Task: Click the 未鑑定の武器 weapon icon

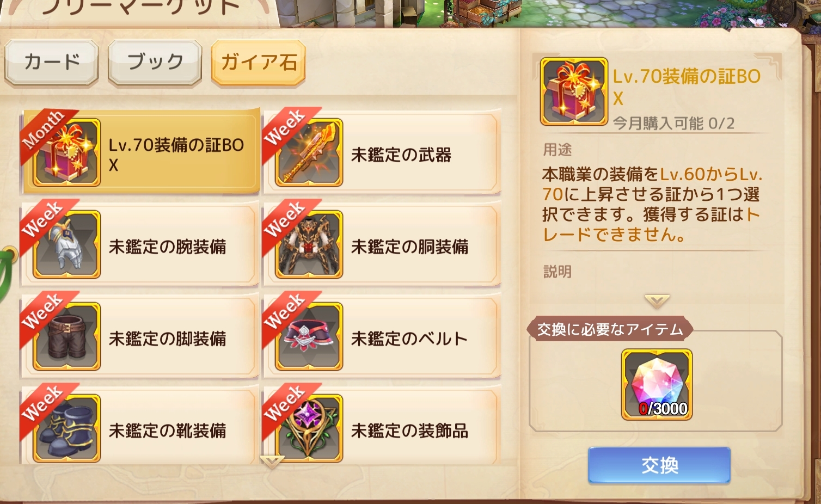Action: click(309, 152)
